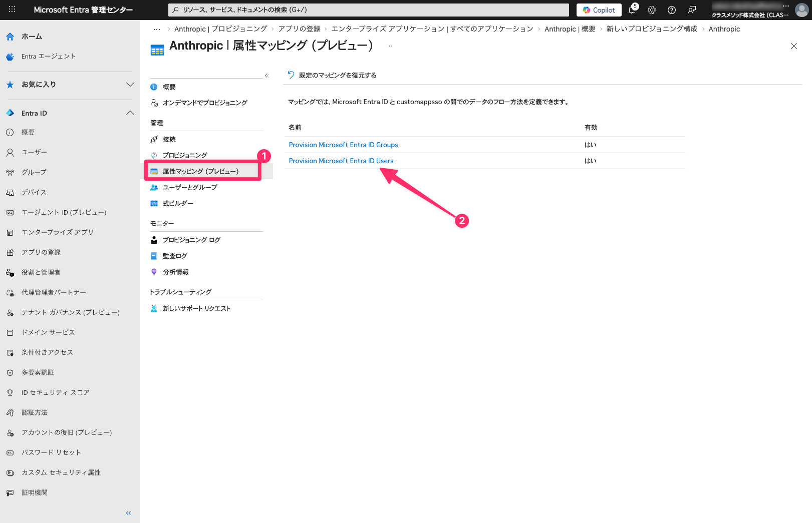Image resolution: width=812 pixels, height=523 pixels.
Task: Open the settings gear in header
Action: pos(652,10)
